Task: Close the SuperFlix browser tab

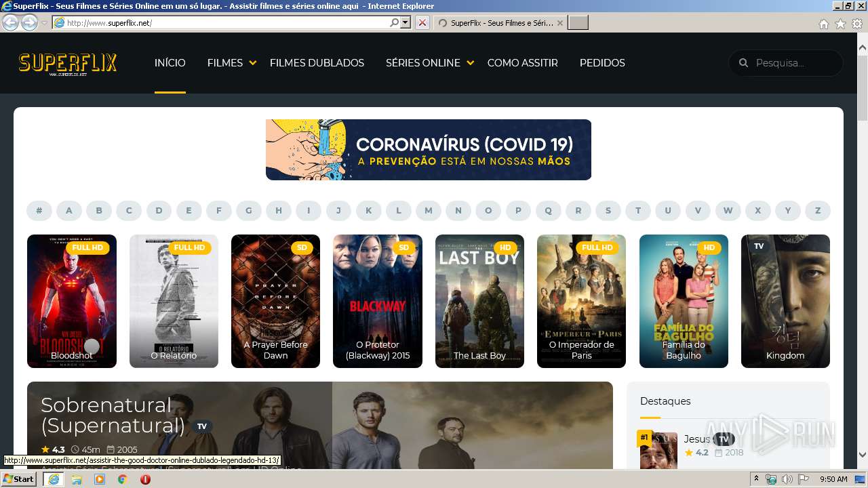Action: click(x=560, y=23)
